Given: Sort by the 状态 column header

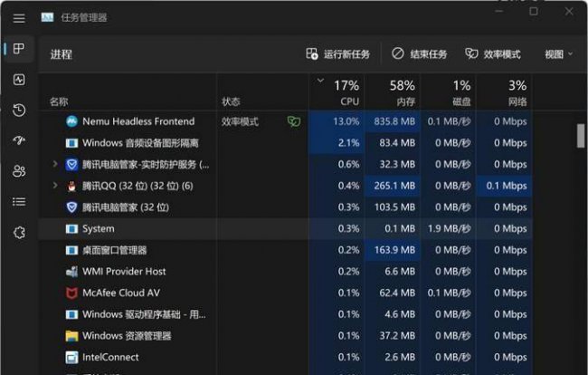Looking at the screenshot, I should click(x=231, y=101).
